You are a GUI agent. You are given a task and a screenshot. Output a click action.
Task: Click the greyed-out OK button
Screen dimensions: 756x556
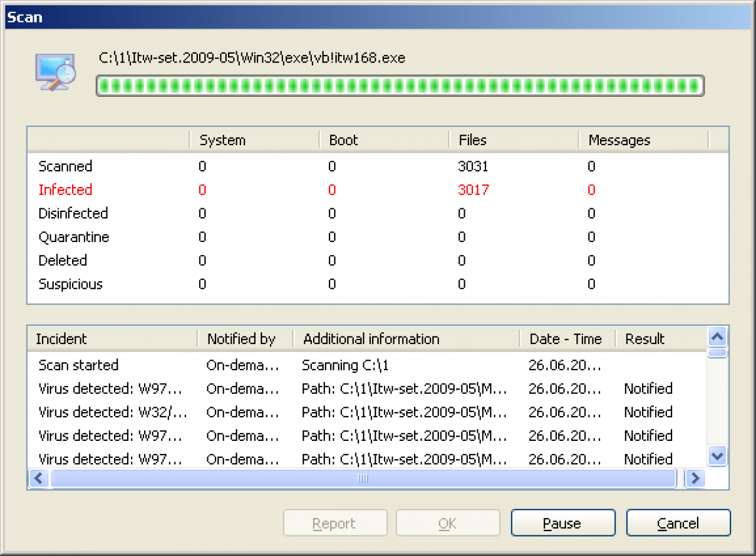click(448, 523)
